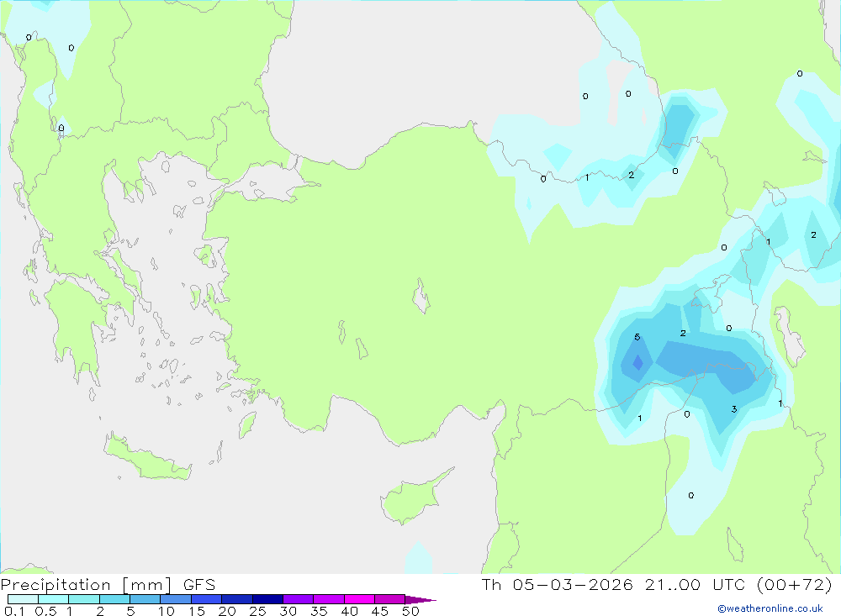Click the '0.1' legend scale label

tap(14, 611)
